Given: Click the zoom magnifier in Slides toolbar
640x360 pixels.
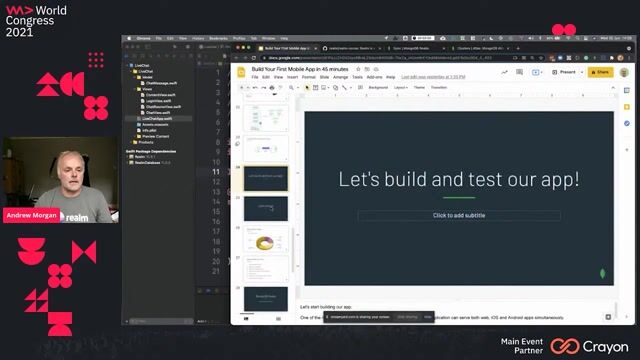Looking at the screenshot, I should tap(291, 87).
